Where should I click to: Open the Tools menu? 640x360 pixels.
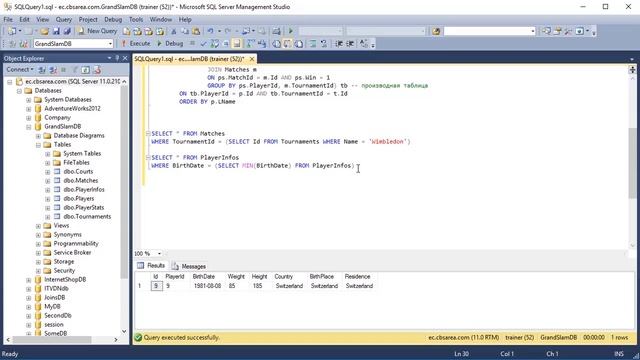[x=136, y=19]
